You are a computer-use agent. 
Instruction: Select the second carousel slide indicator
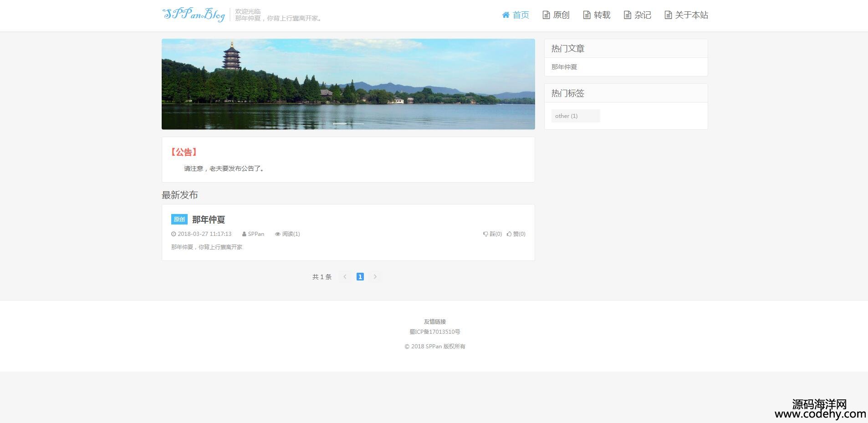point(357,124)
